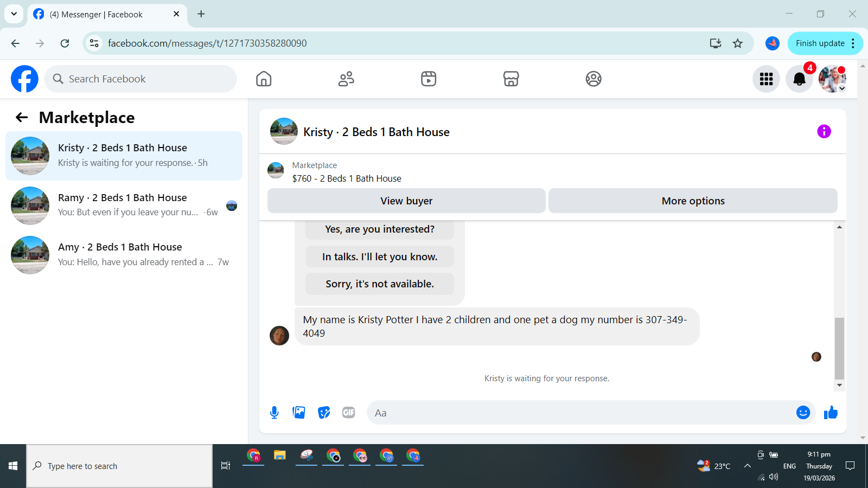Reload the page in browser
Viewport: 868px width, 488px height.
[65, 43]
